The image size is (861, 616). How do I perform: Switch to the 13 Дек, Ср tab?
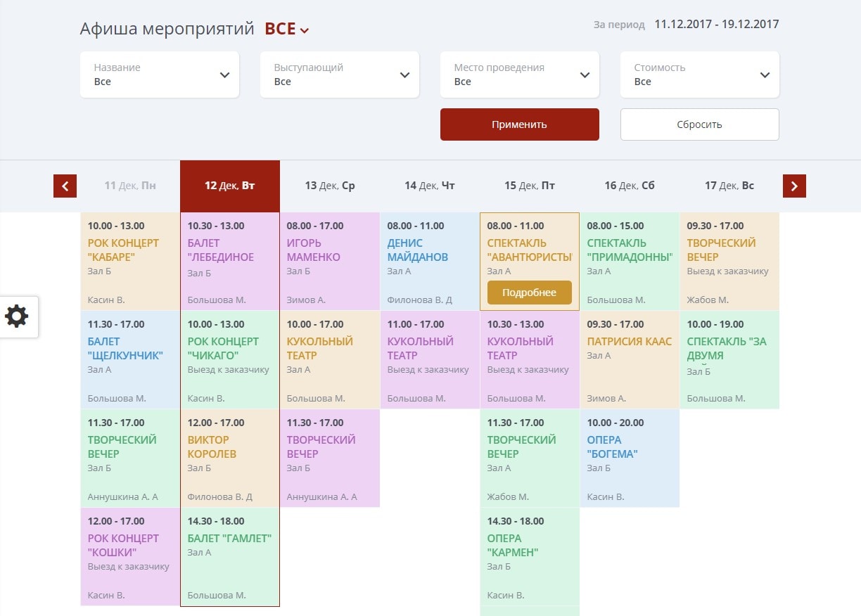pyautogui.click(x=330, y=186)
